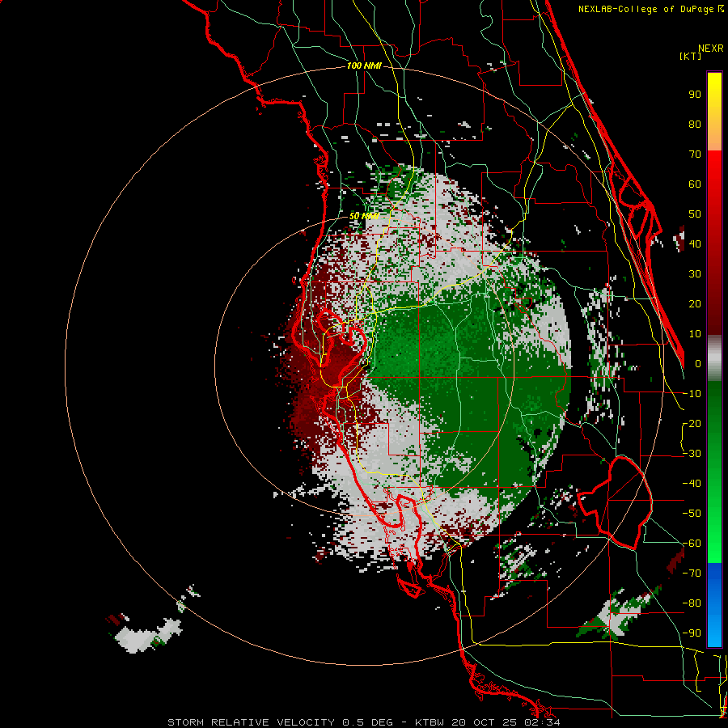
Task: Click the blue segment of the color bar
Action: [x=714, y=605]
